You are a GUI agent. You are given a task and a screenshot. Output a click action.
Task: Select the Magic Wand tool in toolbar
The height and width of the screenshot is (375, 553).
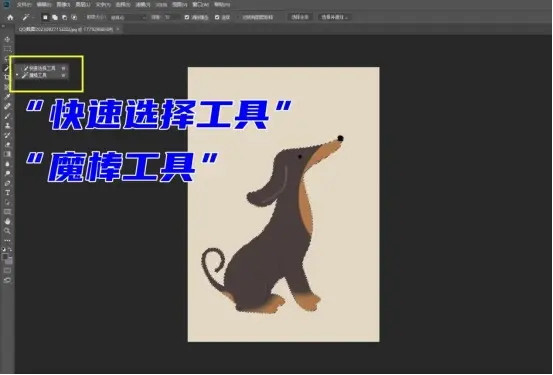tap(7, 68)
